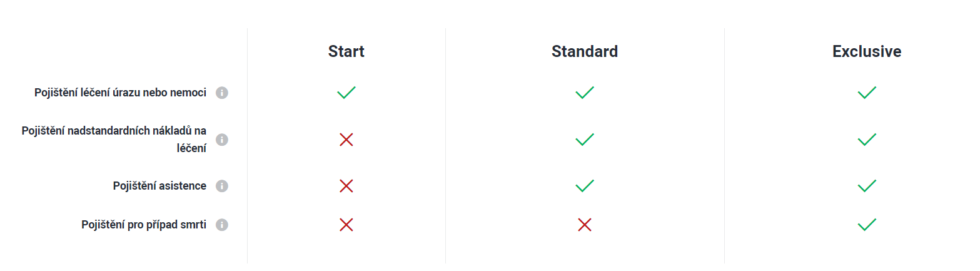Click red cross under Start for Pojištění asistence

tap(346, 186)
